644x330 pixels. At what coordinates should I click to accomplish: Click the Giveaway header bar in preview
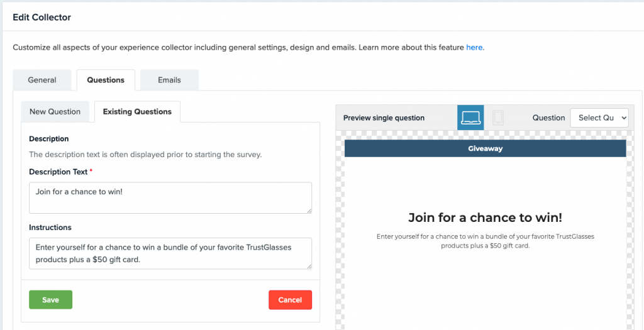pyautogui.click(x=485, y=148)
